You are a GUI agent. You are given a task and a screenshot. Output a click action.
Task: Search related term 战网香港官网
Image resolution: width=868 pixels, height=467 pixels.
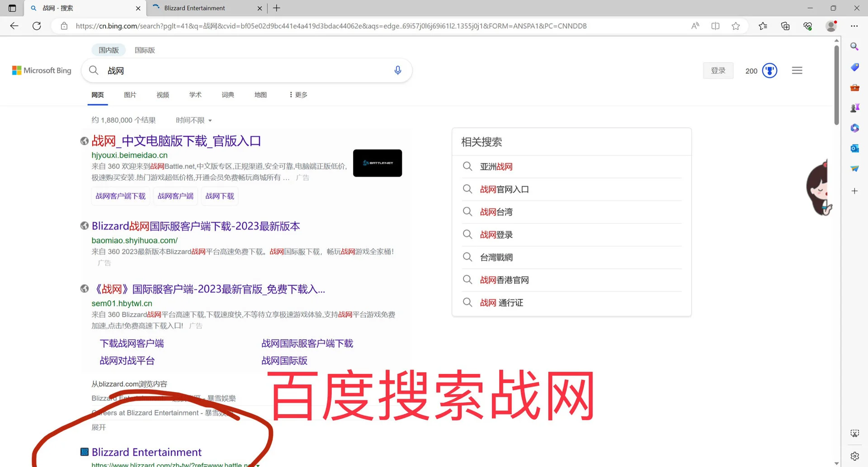click(505, 280)
